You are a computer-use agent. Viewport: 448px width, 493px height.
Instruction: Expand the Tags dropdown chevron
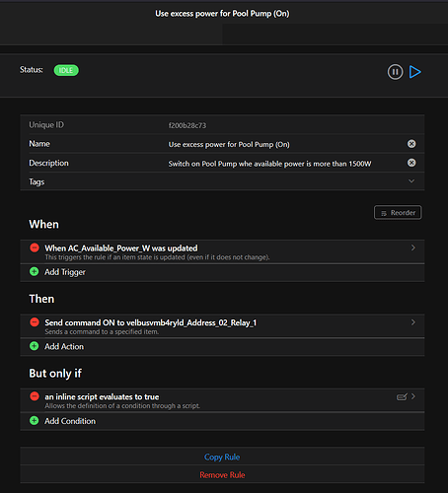(x=411, y=181)
